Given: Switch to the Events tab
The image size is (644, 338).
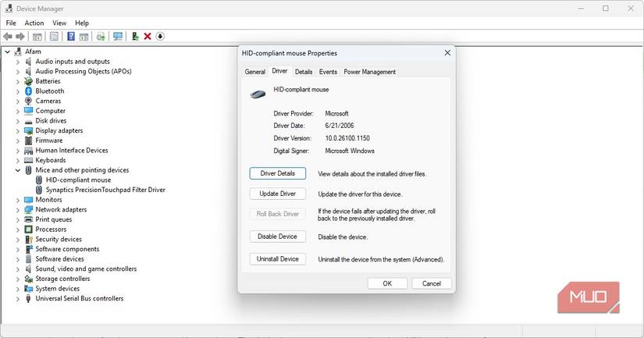Looking at the screenshot, I should click(x=328, y=72).
